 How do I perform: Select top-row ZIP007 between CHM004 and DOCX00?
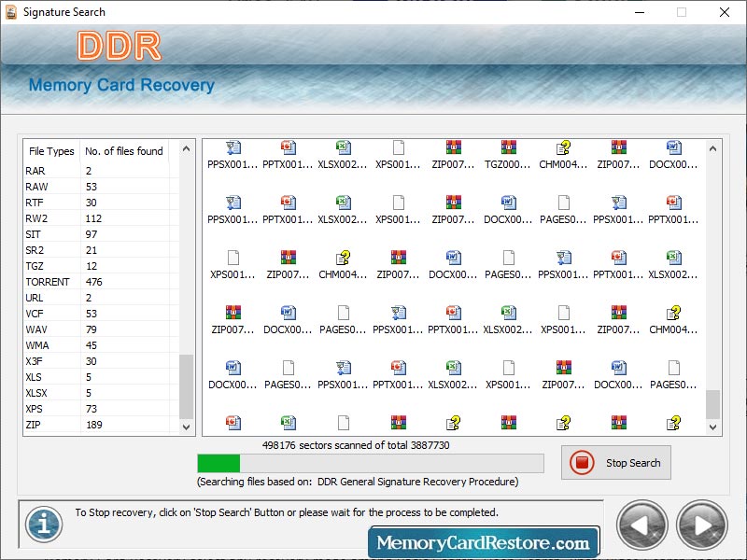pyautogui.click(x=618, y=155)
